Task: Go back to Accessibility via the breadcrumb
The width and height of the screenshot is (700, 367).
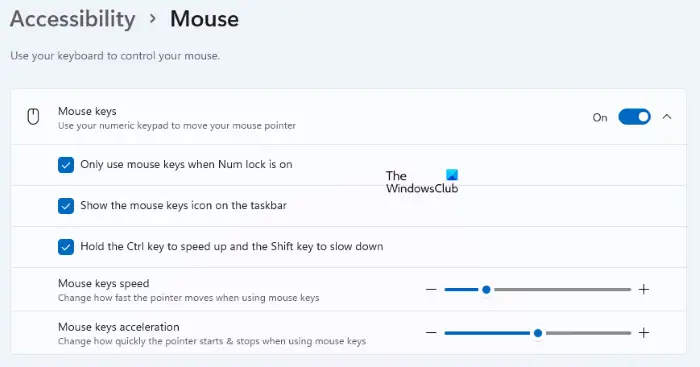Action: pyautogui.click(x=73, y=19)
